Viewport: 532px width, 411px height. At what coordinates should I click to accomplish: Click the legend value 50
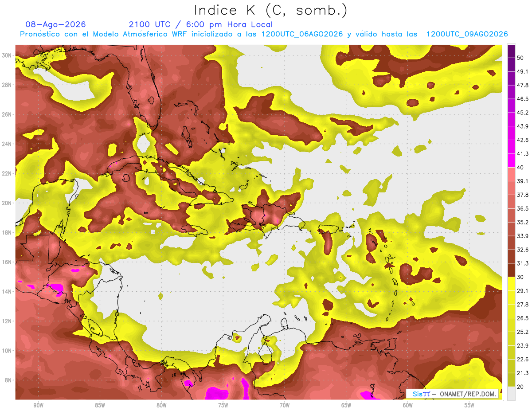[x=521, y=58]
